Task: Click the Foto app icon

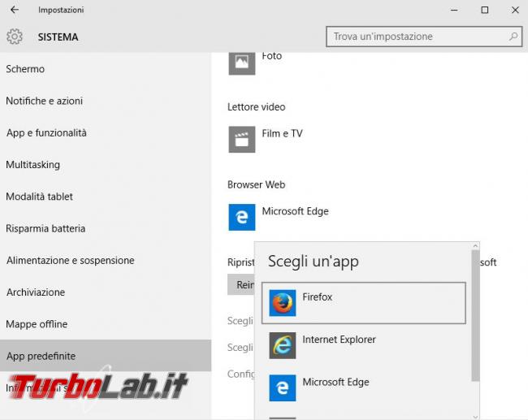Action: coord(242,62)
